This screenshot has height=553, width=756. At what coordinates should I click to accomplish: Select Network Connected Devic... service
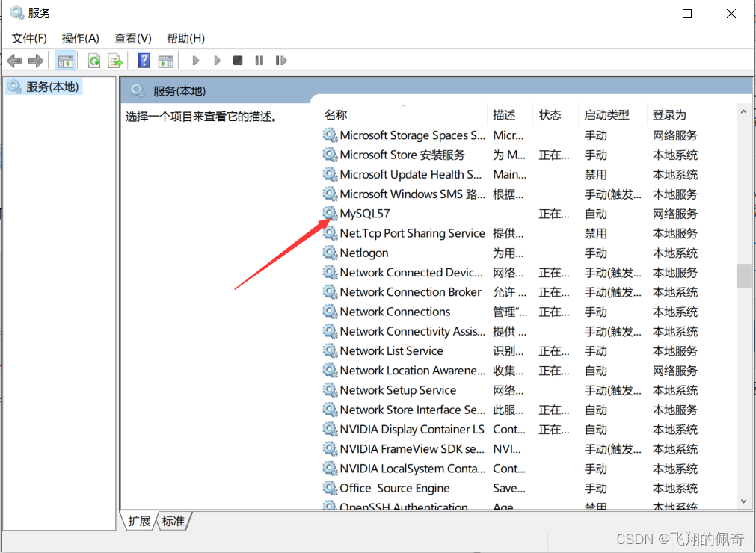[x=411, y=272]
